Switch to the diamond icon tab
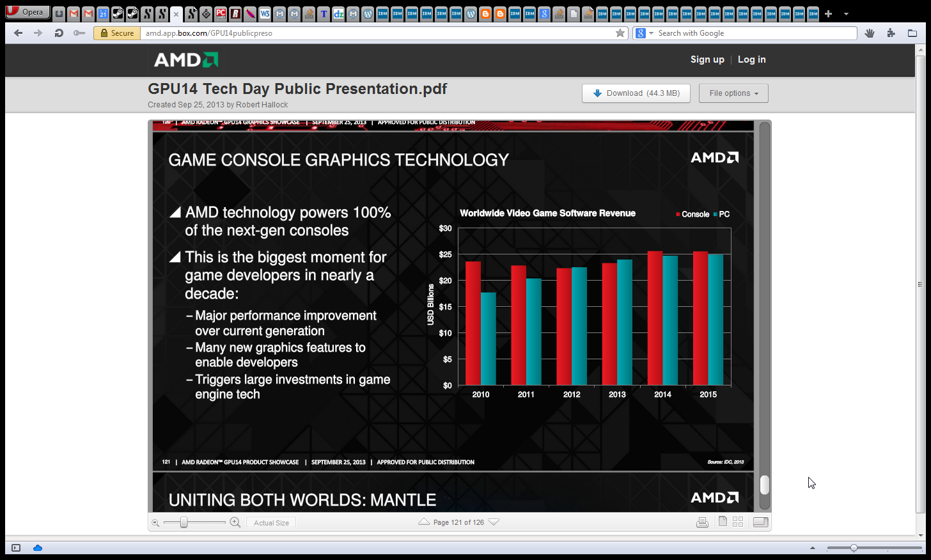This screenshot has height=560, width=931. [x=206, y=13]
